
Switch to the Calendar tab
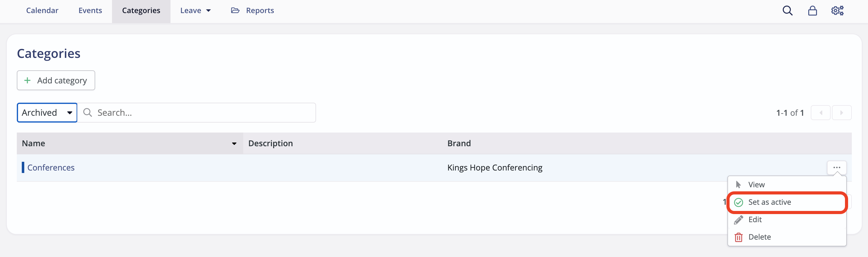tap(42, 11)
